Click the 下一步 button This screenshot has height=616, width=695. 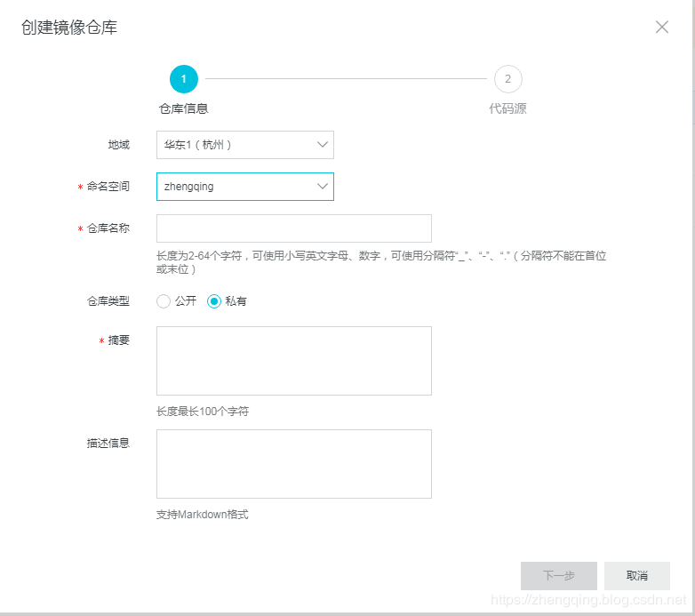[x=559, y=576]
